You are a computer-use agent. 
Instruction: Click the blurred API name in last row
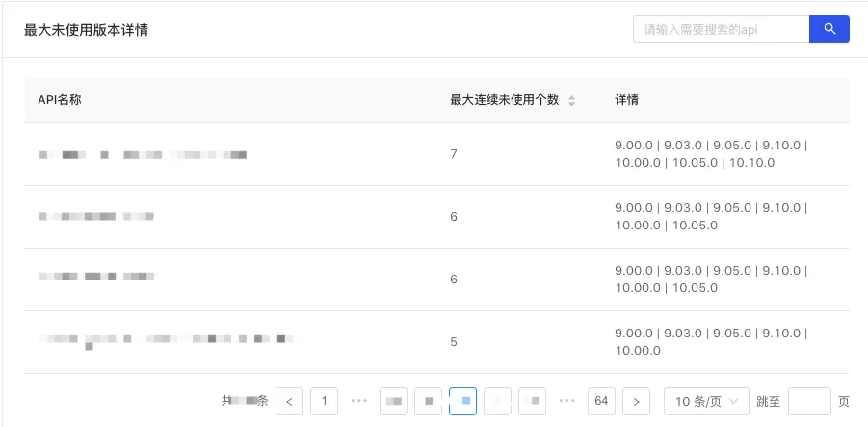pos(164,341)
